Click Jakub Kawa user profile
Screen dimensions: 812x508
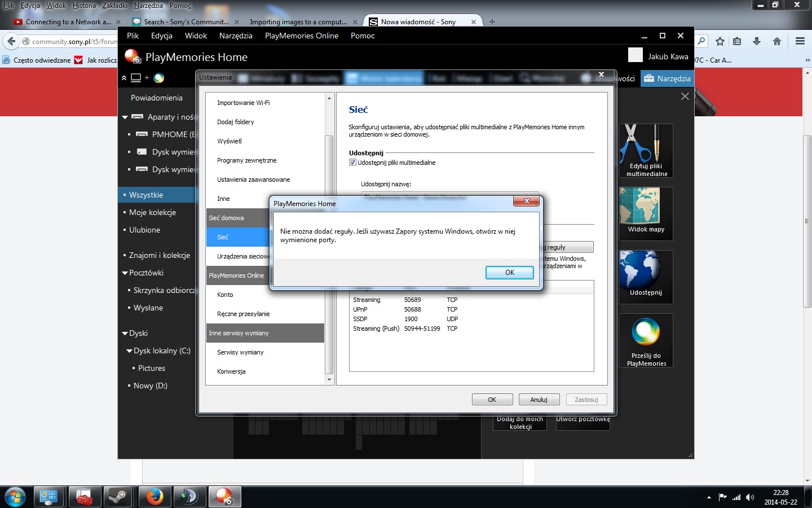[668, 56]
